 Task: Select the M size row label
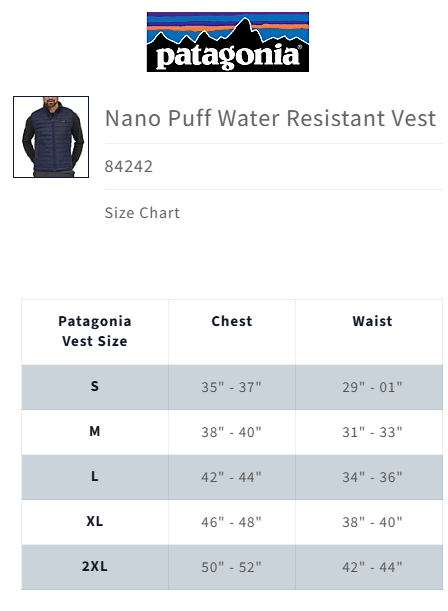pos(95,431)
